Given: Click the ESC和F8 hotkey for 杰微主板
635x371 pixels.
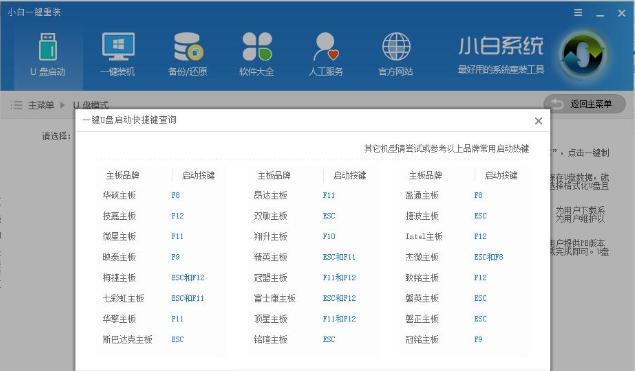Looking at the screenshot, I should coord(488,257).
